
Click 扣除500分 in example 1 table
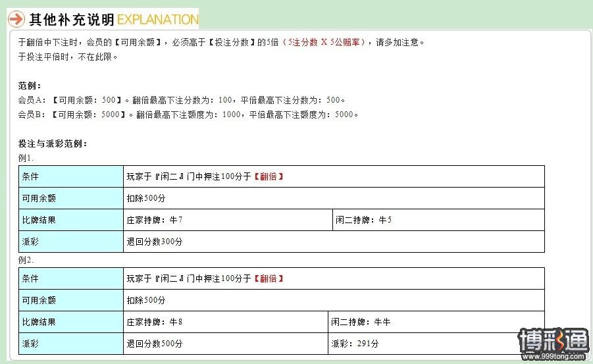(x=146, y=198)
